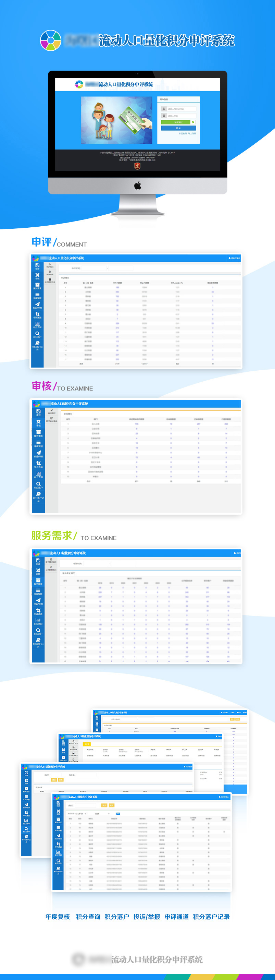Open 积分落户 magnifier icon in the 服务需求 panel sidebar
This screenshot has height=980, width=275.
click(x=38, y=630)
